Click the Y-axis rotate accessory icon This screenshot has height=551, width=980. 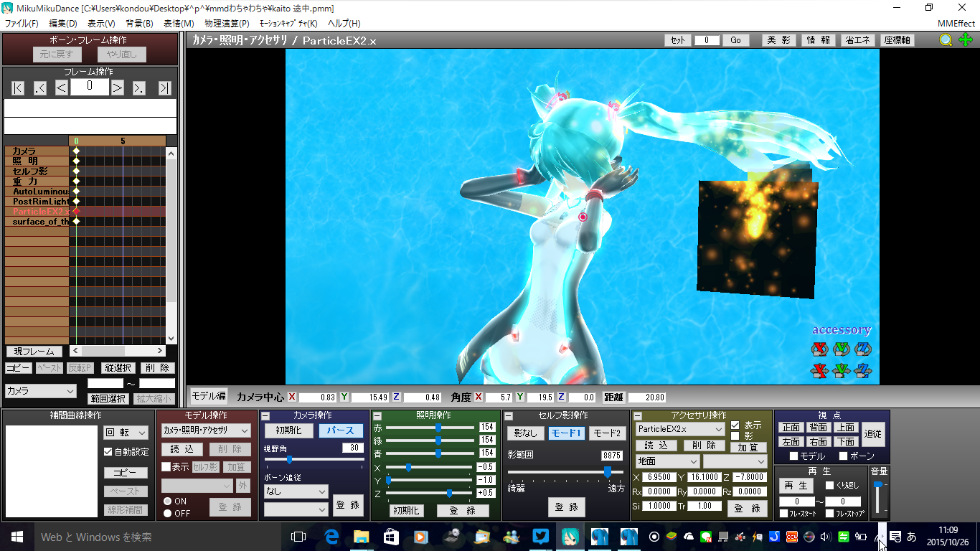point(842,349)
